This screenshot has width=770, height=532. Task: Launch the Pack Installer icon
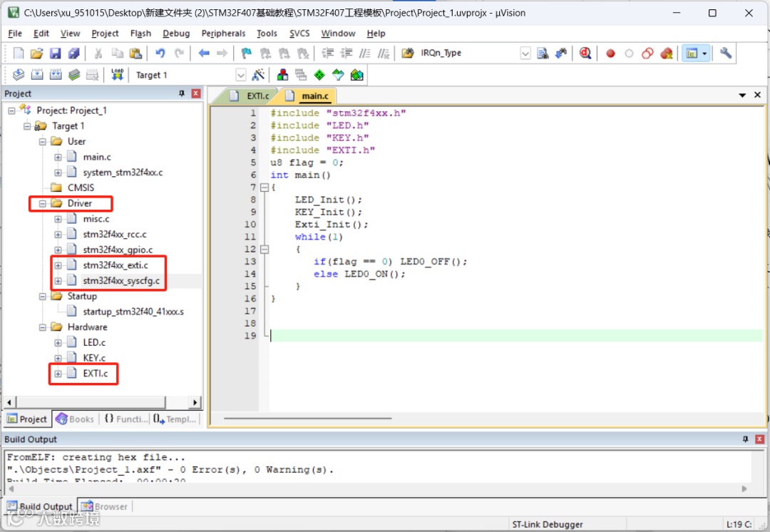click(x=357, y=75)
